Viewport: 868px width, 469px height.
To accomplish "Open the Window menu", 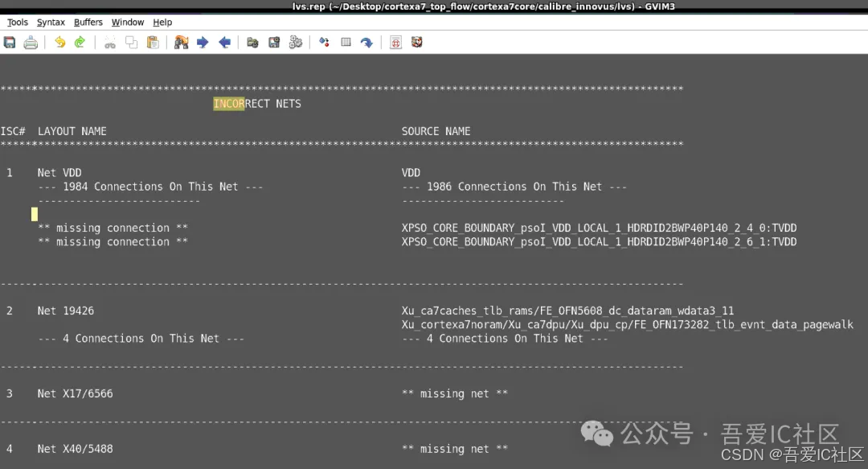I will pyautogui.click(x=127, y=22).
